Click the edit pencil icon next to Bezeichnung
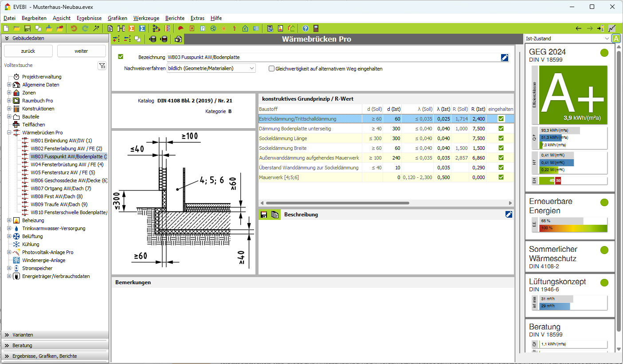The width and height of the screenshot is (623, 364). coord(505,57)
